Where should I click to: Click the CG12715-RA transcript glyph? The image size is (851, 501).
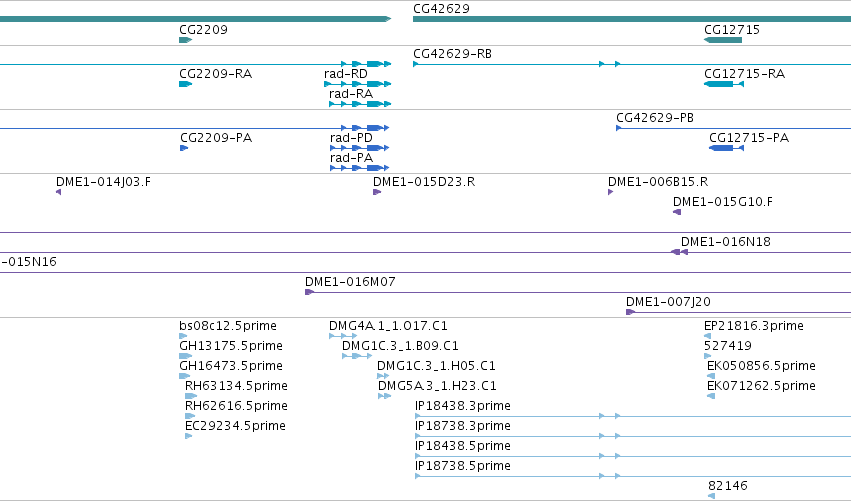pyautogui.click(x=723, y=84)
